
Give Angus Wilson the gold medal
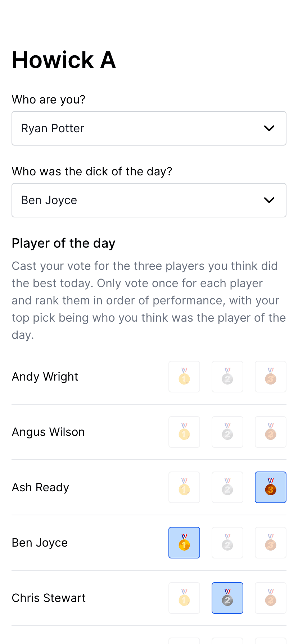[184, 432]
